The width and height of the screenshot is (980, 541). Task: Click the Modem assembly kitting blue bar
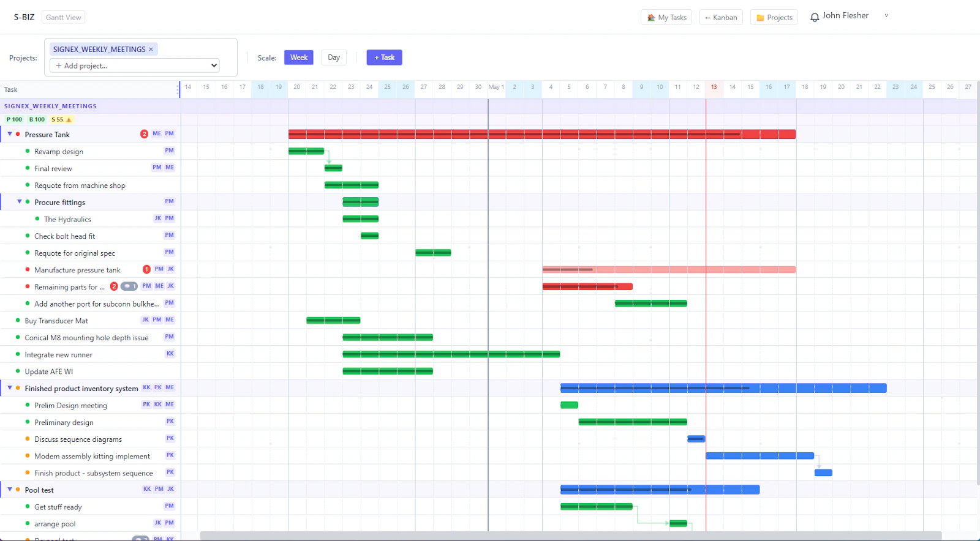760,456
